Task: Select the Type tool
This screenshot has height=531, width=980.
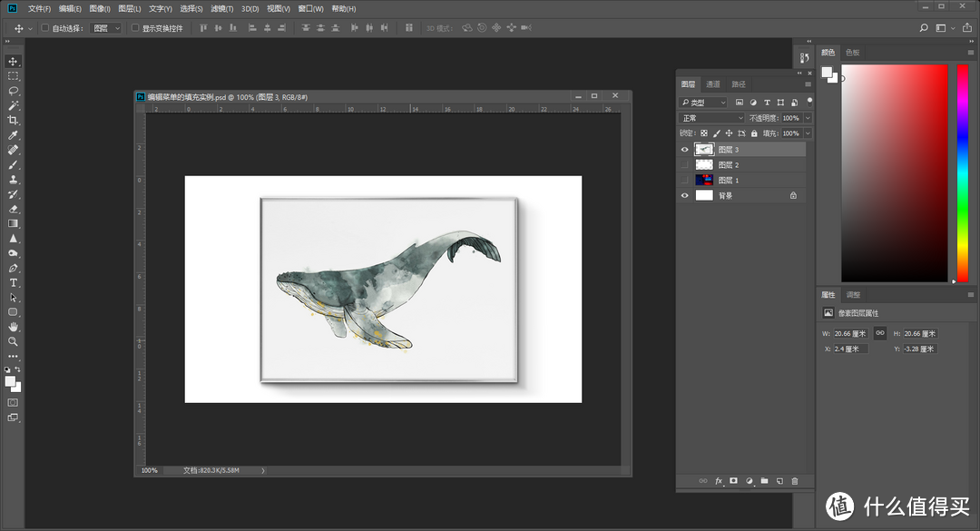Action: point(13,283)
